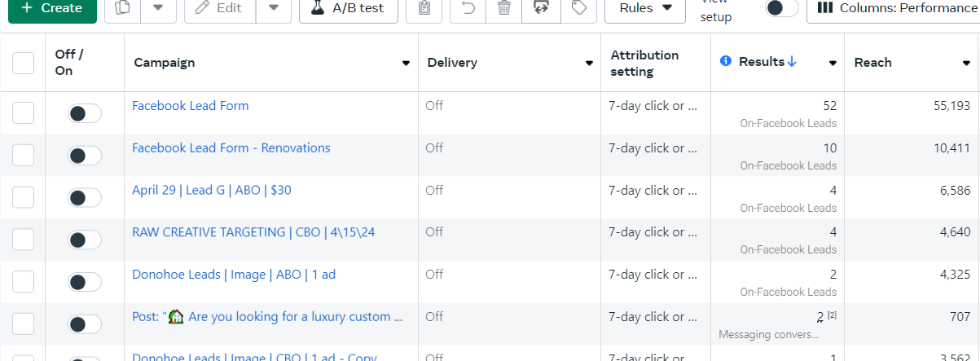This screenshot has width=980, height=361.
Task: Click the undo arrow icon
Action: (468, 8)
